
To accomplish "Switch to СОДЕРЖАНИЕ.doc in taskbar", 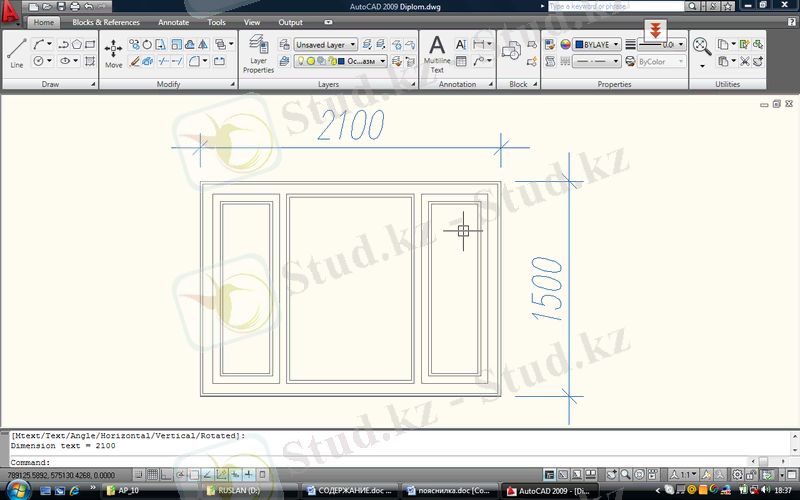I will click(x=350, y=491).
